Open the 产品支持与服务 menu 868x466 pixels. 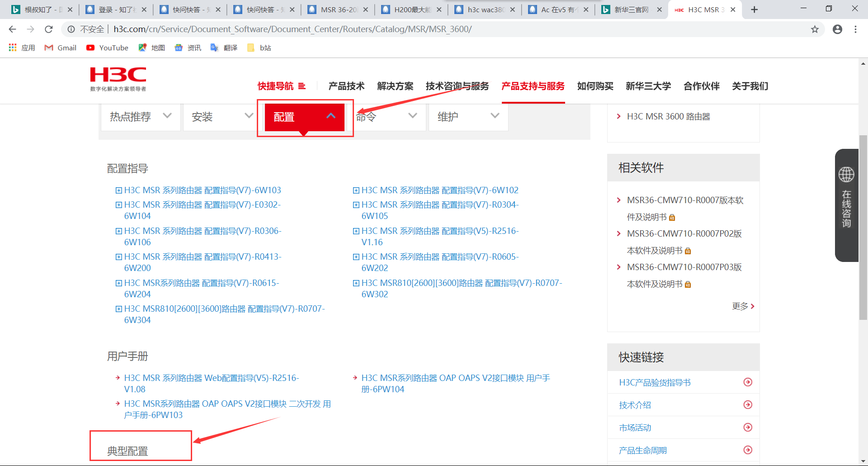(x=533, y=86)
